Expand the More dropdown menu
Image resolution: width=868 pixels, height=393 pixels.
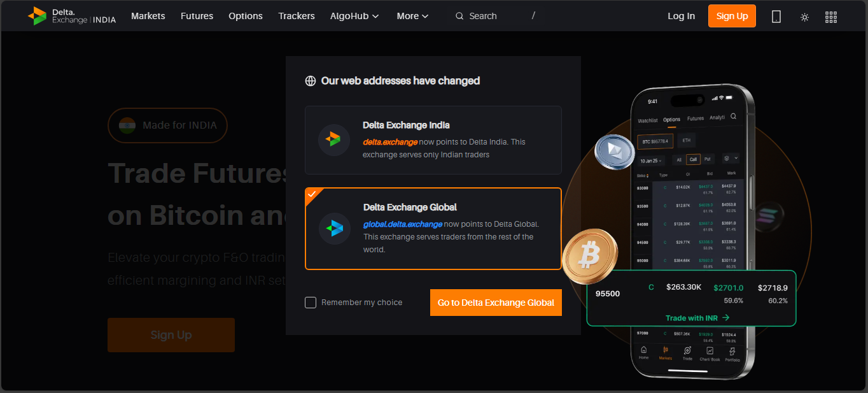412,16
